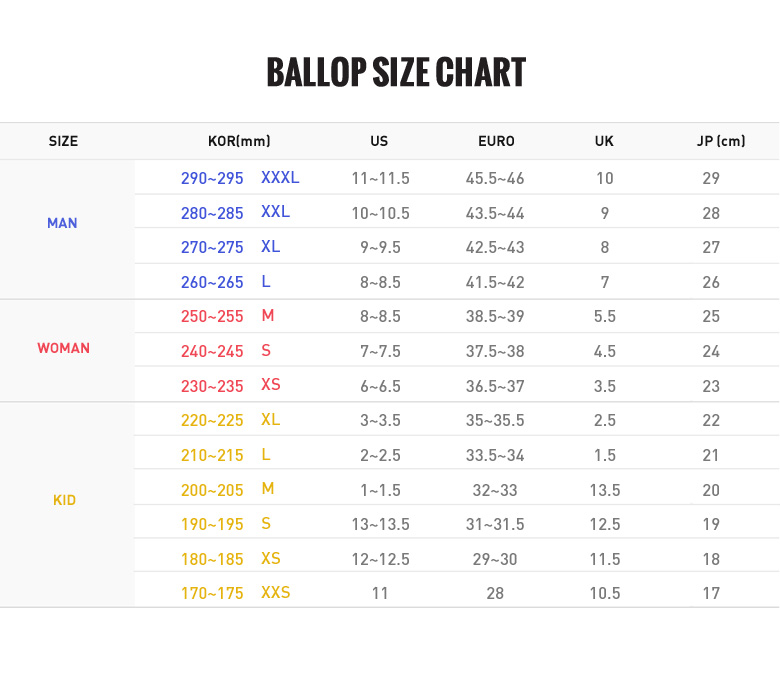The height and width of the screenshot is (700, 780).
Task: Select the US column header
Action: click(x=379, y=142)
